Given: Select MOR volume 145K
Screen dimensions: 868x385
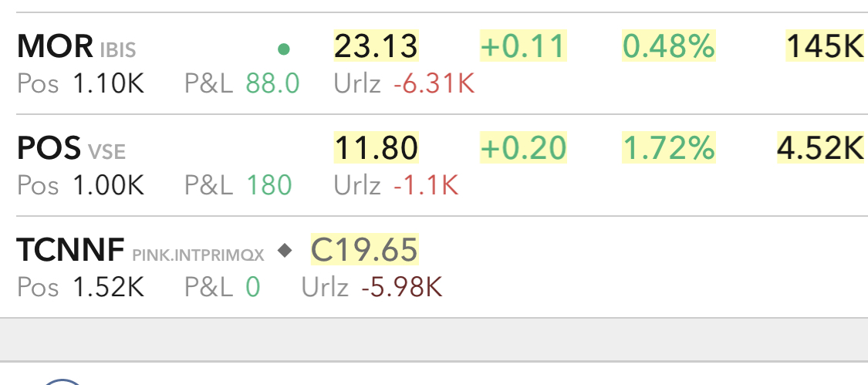Looking at the screenshot, I should 824,47.
